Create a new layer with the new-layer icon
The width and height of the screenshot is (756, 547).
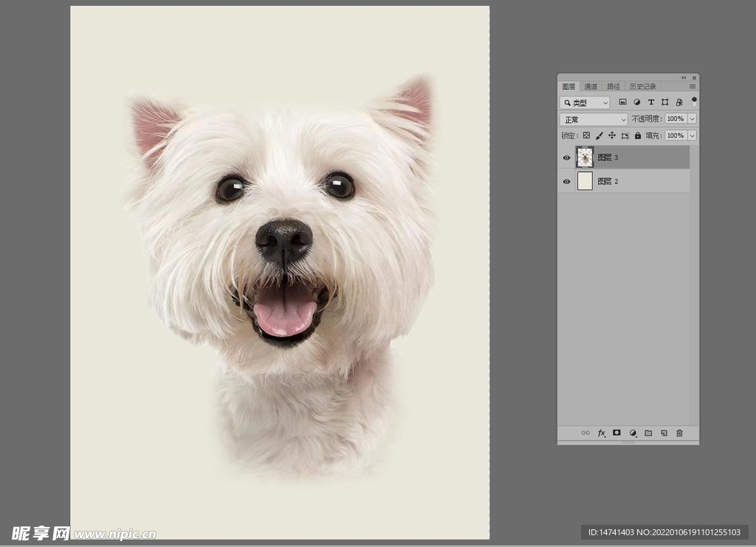[664, 433]
